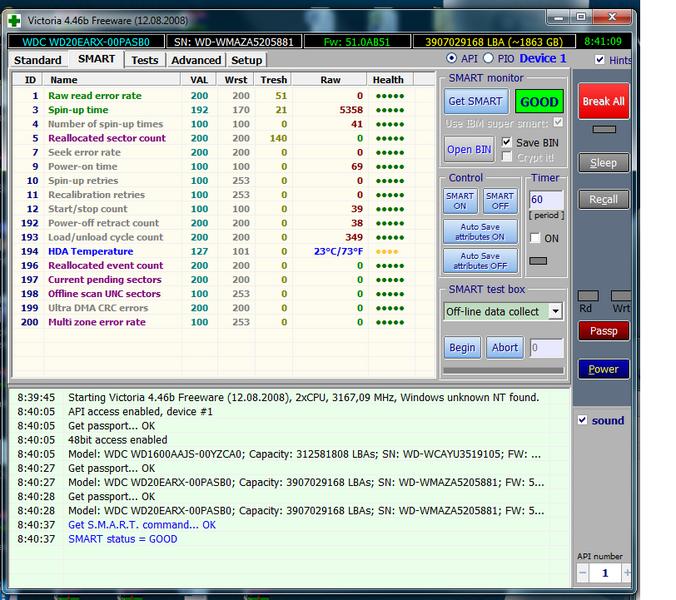Turn SMART ON in Control

(460, 201)
